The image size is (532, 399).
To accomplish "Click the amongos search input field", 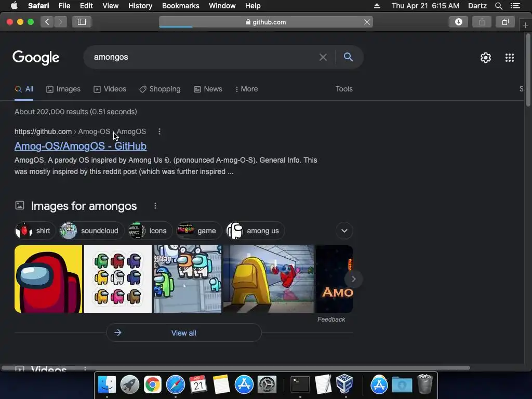I will coord(204,57).
